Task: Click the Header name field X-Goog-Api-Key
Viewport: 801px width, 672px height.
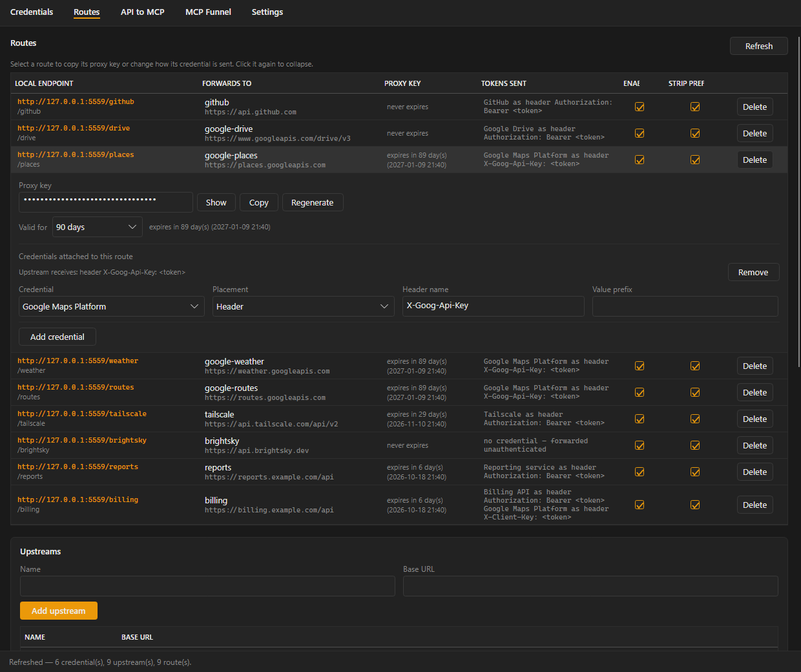Action: pos(494,306)
